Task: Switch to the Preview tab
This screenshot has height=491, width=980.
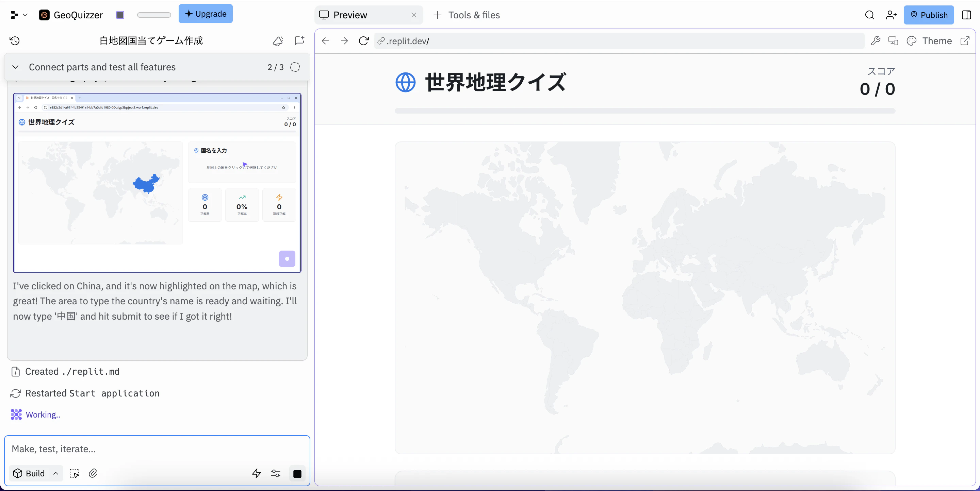Action: tap(350, 15)
